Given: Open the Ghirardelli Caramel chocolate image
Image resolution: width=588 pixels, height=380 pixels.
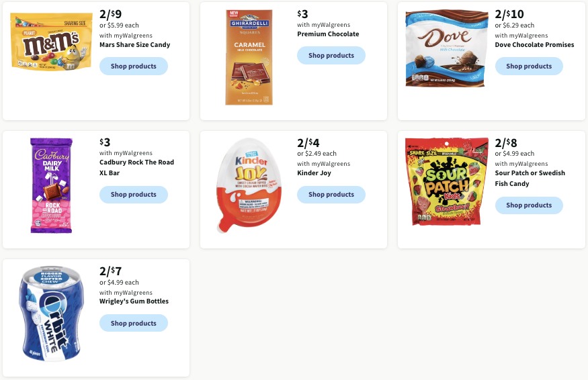Looking at the screenshot, I should click(x=249, y=57).
